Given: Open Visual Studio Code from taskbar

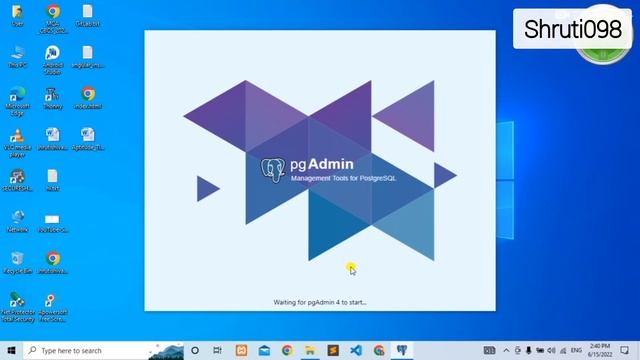Looking at the screenshot, I should tap(356, 350).
